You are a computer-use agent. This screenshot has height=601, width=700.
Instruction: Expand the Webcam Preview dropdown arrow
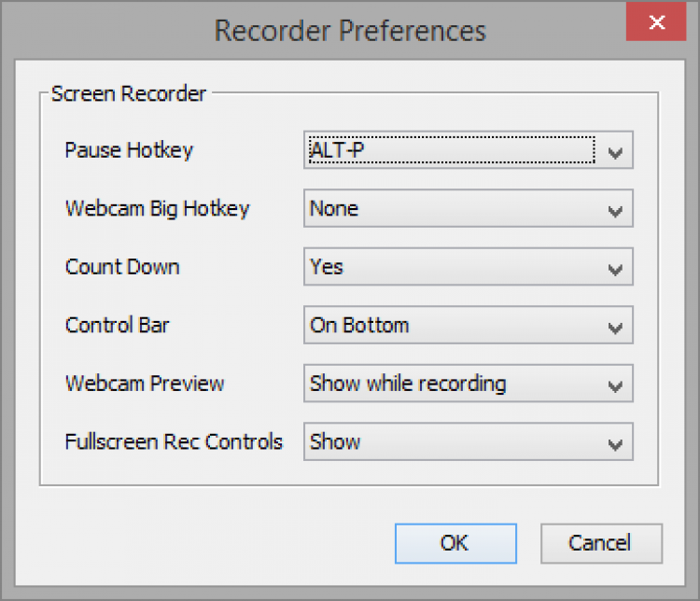tap(614, 384)
